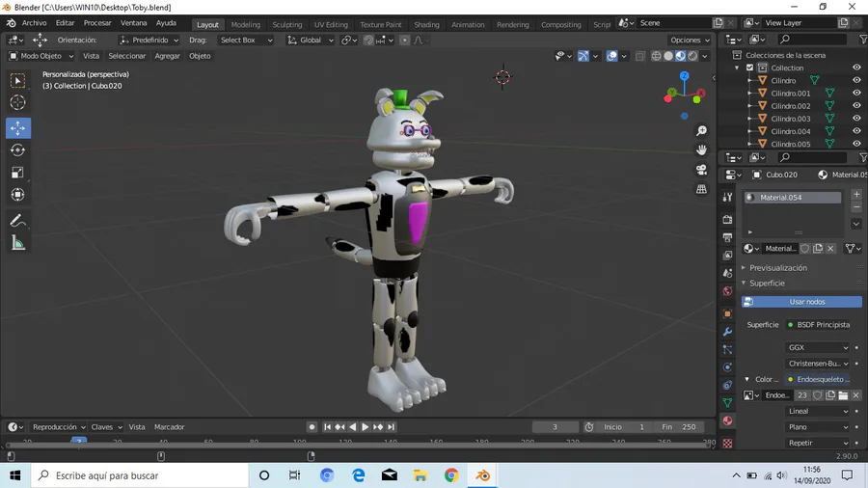Open the Tool properties tab
The width and height of the screenshot is (868, 488).
[727, 198]
